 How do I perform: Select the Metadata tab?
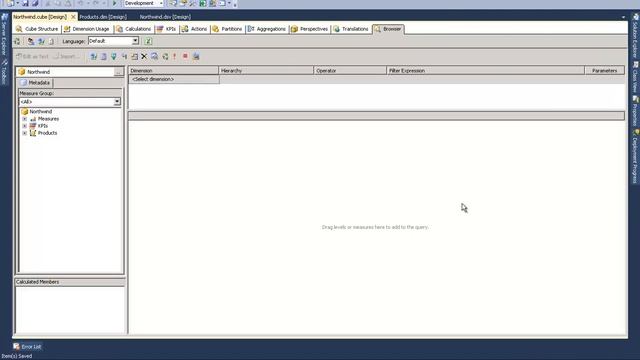point(36,83)
